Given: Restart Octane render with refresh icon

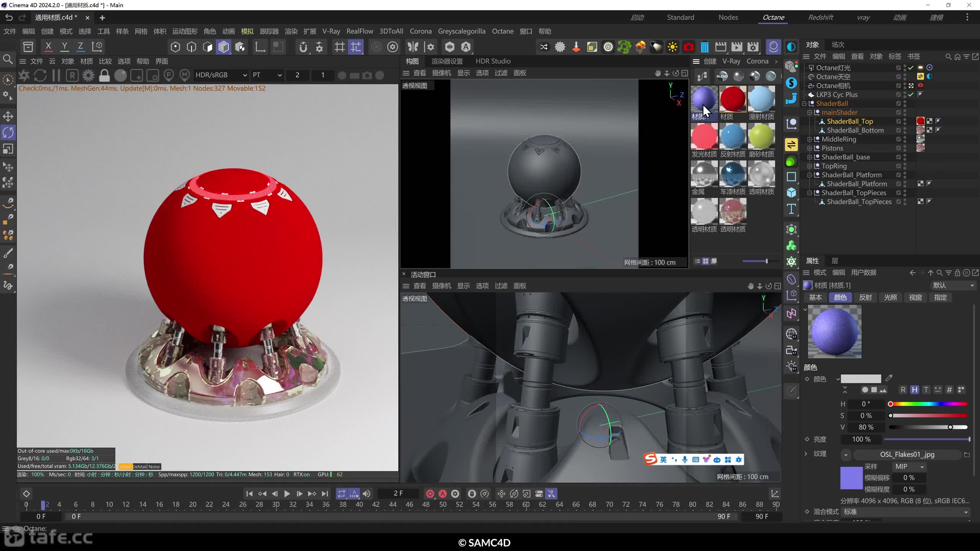Looking at the screenshot, I should [40, 75].
